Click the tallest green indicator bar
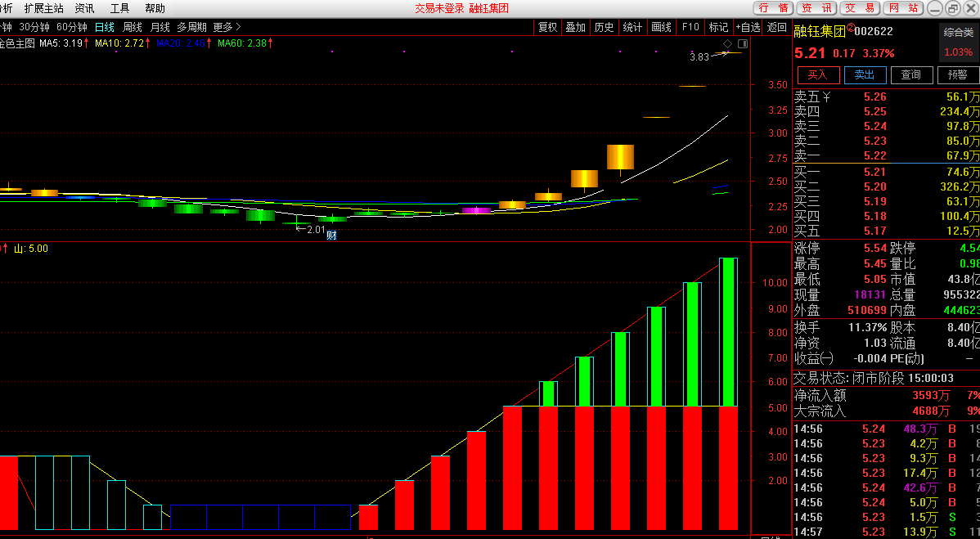Image resolution: width=980 pixels, height=539 pixels. click(728, 332)
